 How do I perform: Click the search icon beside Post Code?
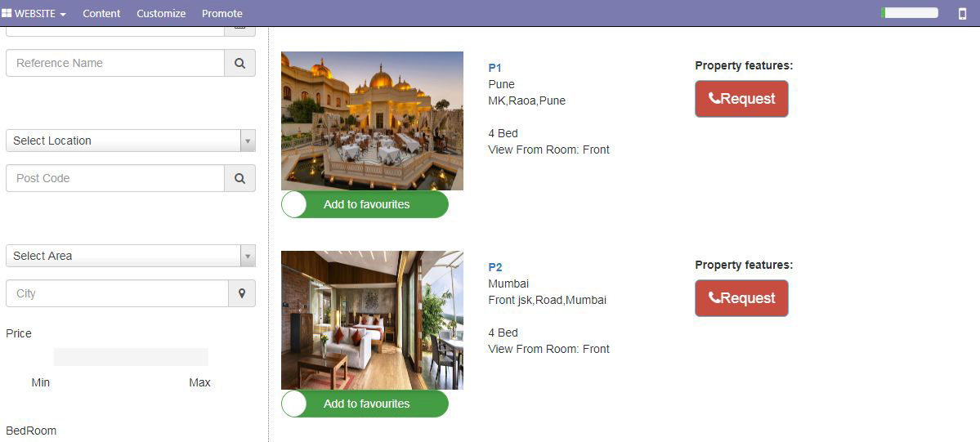(x=240, y=178)
